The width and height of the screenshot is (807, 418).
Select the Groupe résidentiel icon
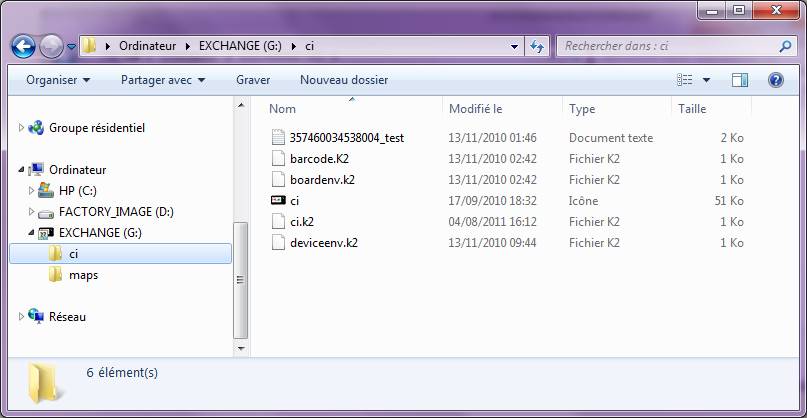[36, 128]
